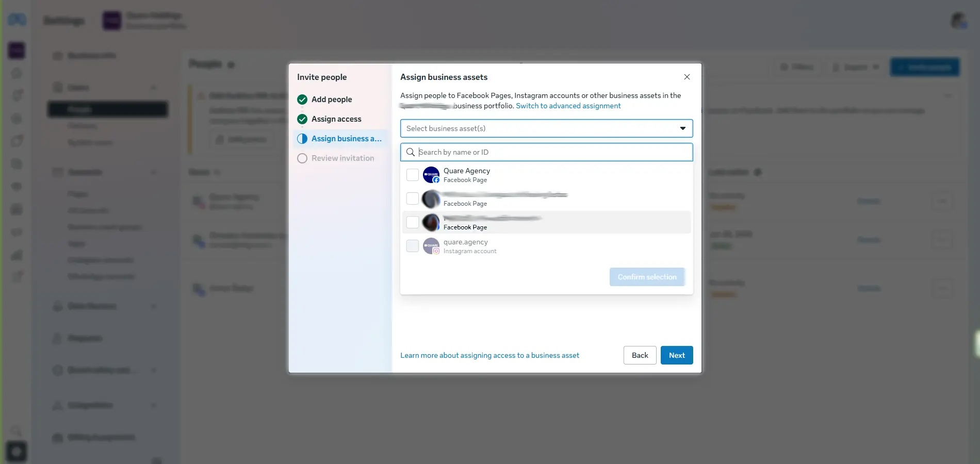Click the Meta logo in background page
980x464 pixels.
(17, 20)
